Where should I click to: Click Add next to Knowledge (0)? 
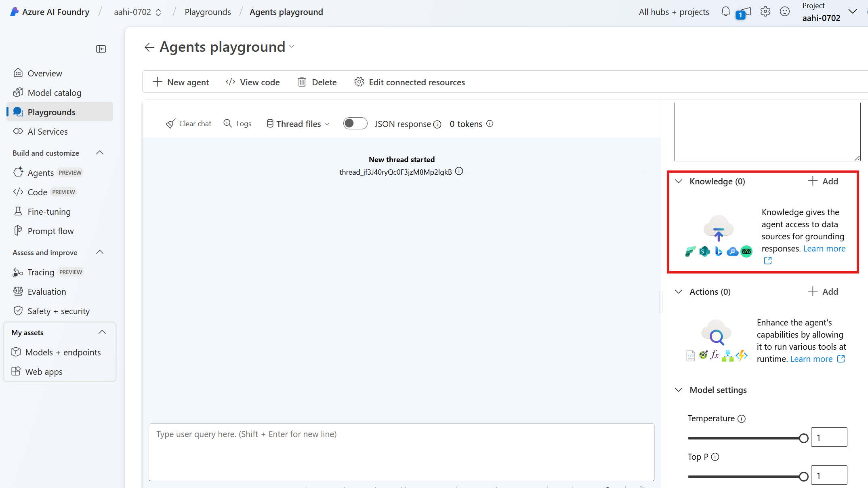(x=823, y=181)
